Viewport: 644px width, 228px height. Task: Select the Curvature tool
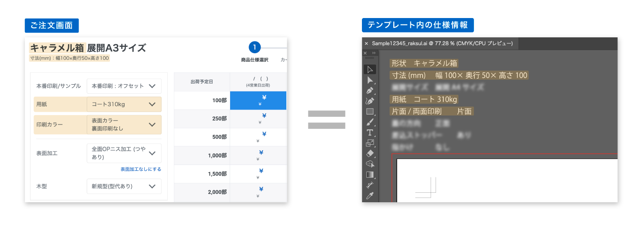point(370,101)
